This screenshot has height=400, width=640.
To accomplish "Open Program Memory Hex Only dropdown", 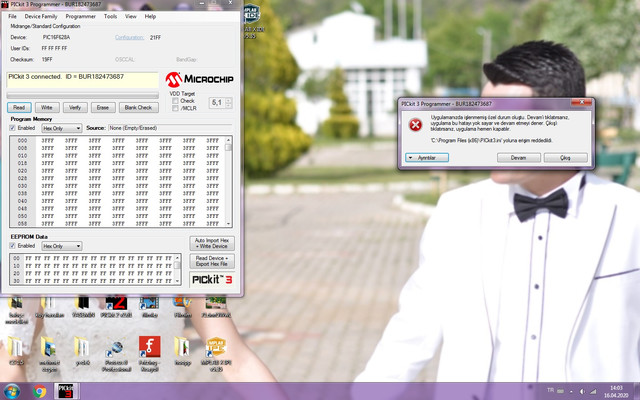I will (62, 128).
